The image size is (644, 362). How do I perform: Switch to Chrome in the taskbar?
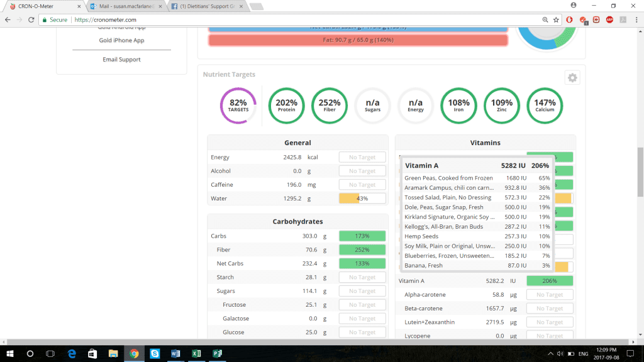134,353
